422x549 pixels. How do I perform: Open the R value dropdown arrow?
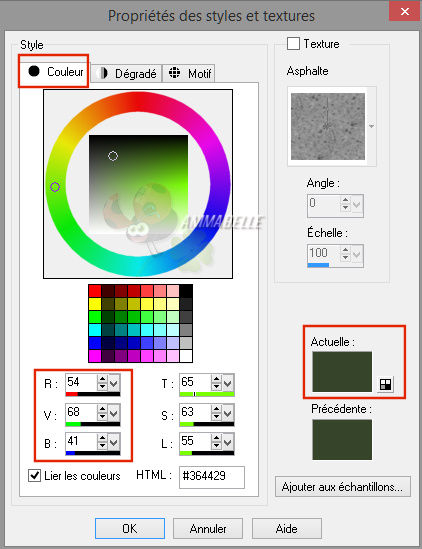(x=113, y=383)
